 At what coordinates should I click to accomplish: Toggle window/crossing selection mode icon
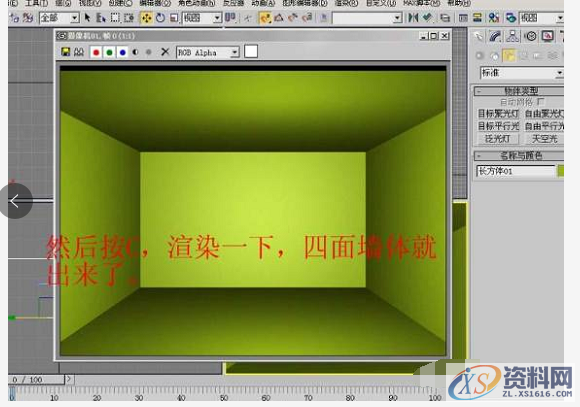pyautogui.click(x=129, y=17)
